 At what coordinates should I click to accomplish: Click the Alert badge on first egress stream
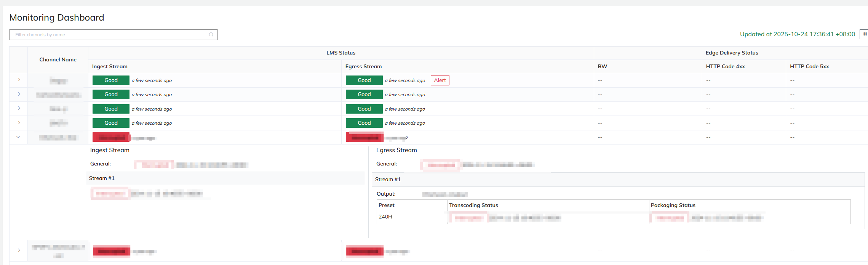coord(440,80)
